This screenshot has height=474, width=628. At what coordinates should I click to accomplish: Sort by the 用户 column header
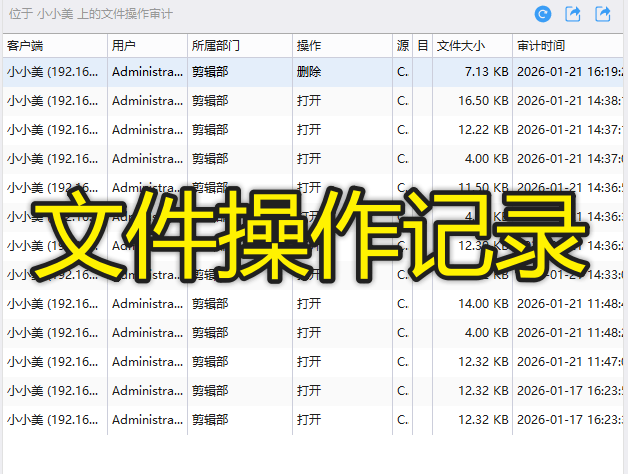click(147, 46)
